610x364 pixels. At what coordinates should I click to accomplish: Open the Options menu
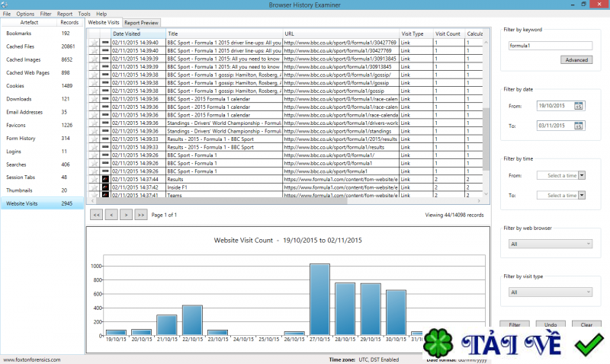(25, 14)
